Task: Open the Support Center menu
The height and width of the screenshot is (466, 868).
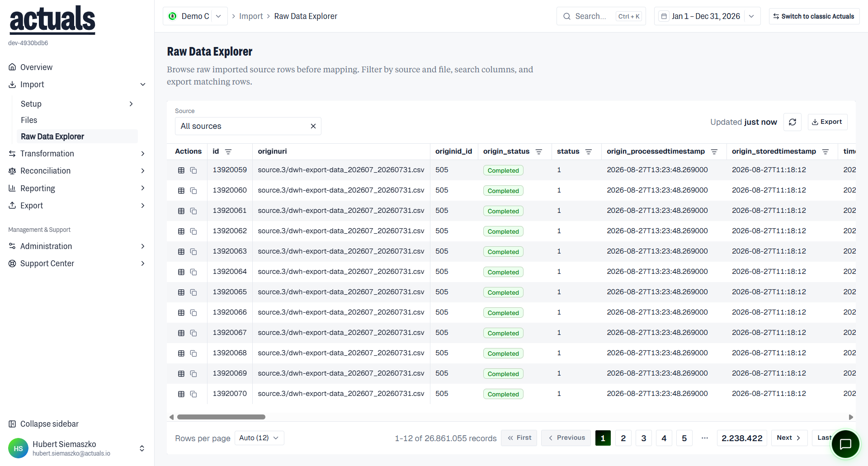Action: coord(77,264)
